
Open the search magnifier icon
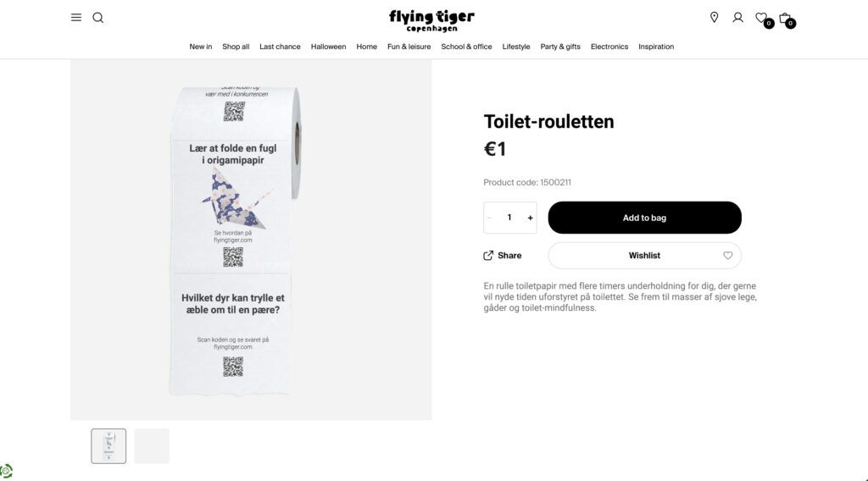tap(98, 18)
